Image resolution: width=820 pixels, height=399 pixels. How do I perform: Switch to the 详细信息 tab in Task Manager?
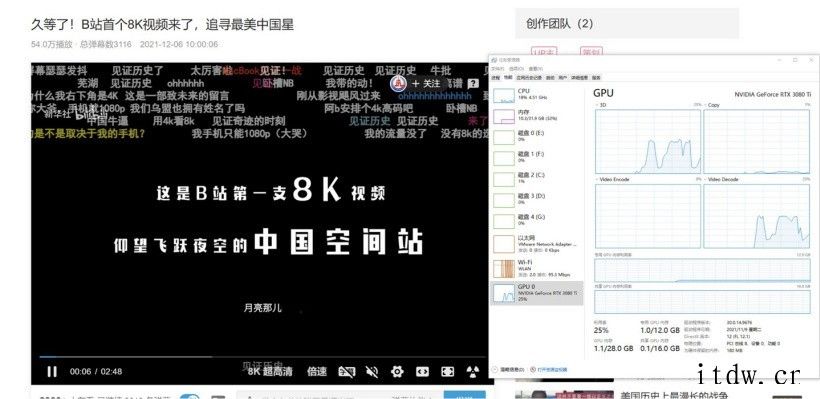tap(579, 77)
